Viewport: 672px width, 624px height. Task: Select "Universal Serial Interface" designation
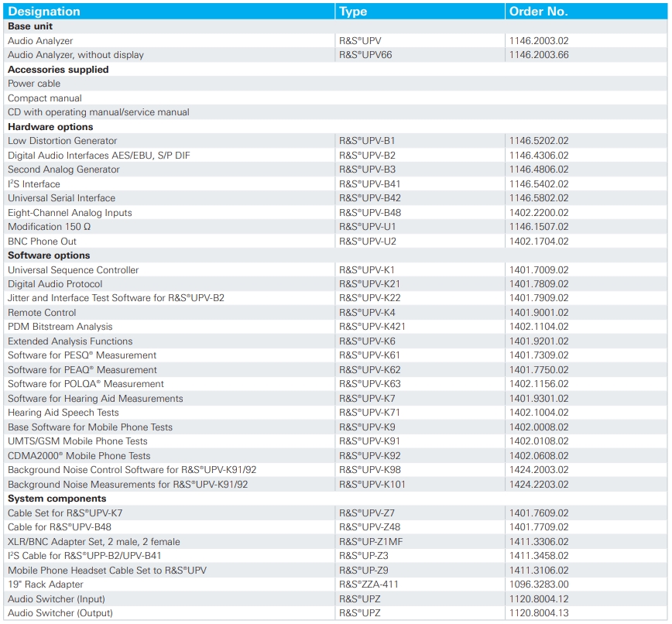click(x=61, y=198)
